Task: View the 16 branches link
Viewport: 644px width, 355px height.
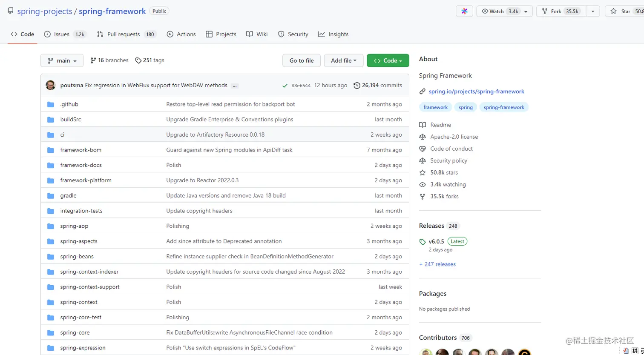Action: (109, 60)
